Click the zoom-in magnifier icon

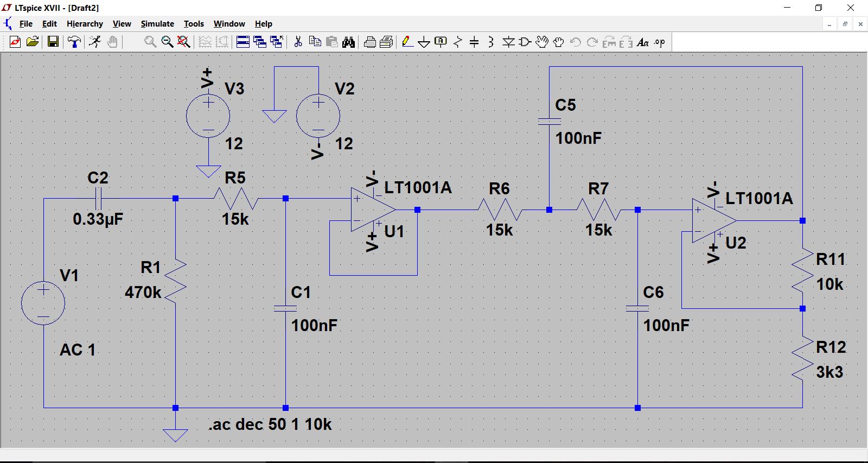[150, 42]
